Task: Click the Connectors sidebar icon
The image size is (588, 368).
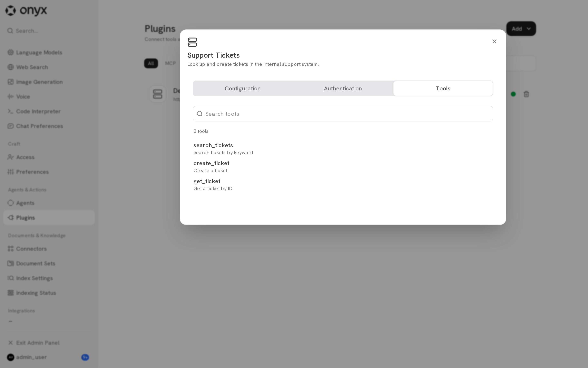Action: (10, 248)
